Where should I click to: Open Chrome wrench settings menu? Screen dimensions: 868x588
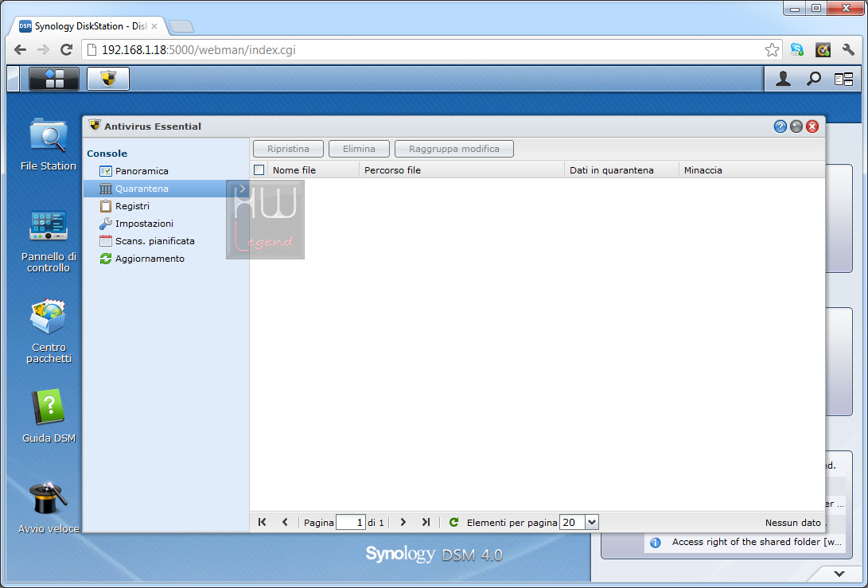pyautogui.click(x=848, y=50)
